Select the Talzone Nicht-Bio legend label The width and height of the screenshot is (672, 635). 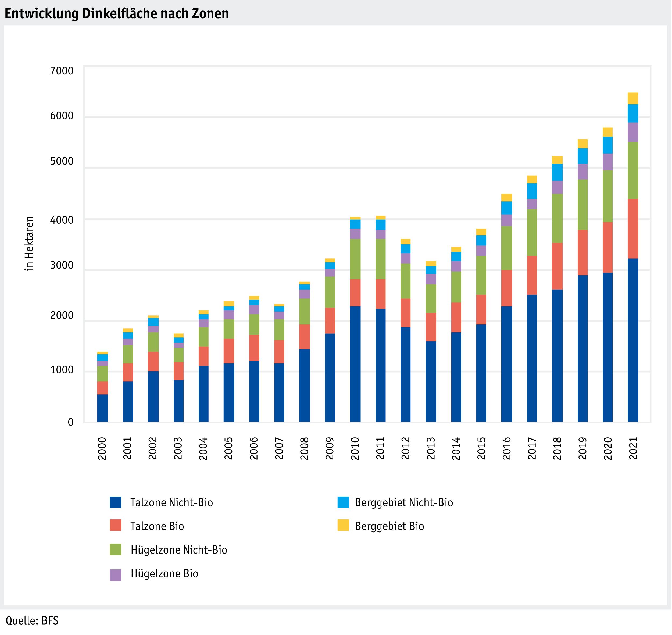click(x=171, y=503)
